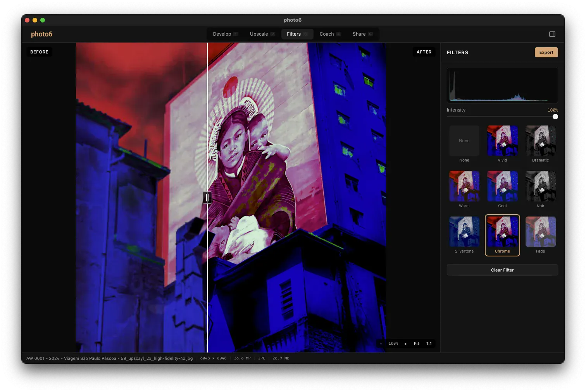Open the Develop tab
Image resolution: width=586 pixels, height=392 pixels.
pos(225,34)
